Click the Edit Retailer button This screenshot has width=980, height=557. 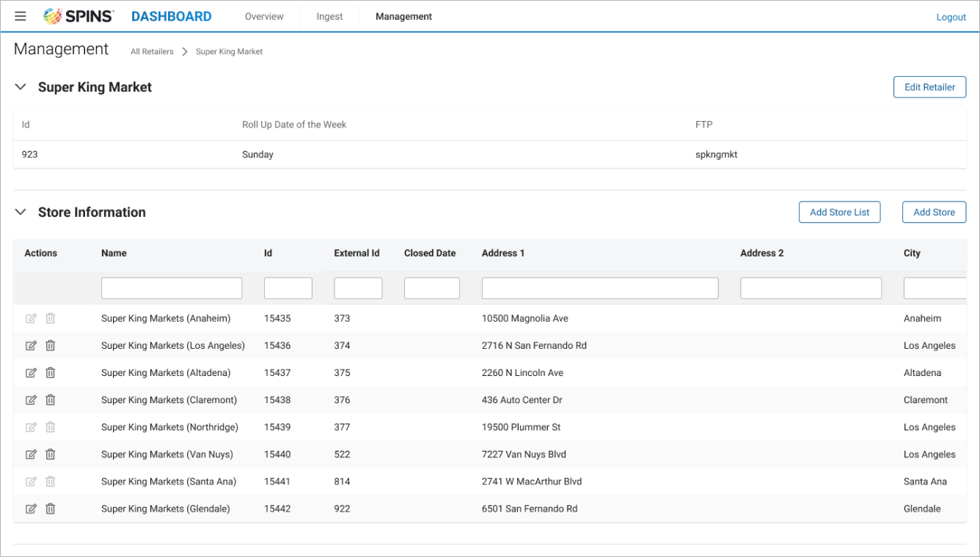pos(929,87)
